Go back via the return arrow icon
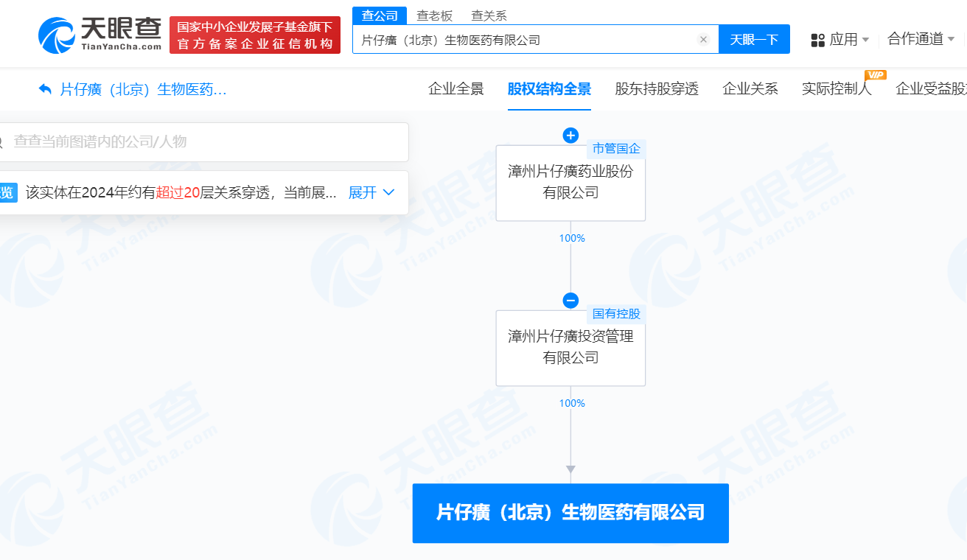Image resolution: width=967 pixels, height=560 pixels. pyautogui.click(x=45, y=90)
